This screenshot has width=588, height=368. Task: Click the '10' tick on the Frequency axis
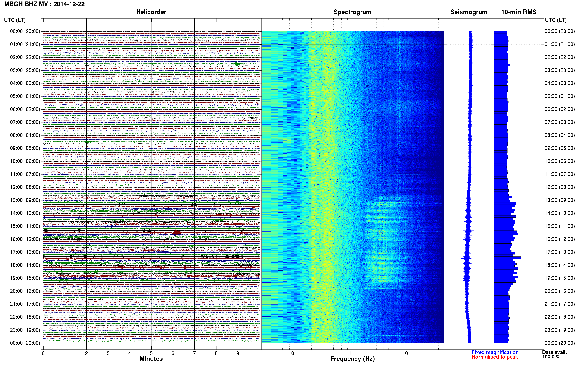point(405,353)
